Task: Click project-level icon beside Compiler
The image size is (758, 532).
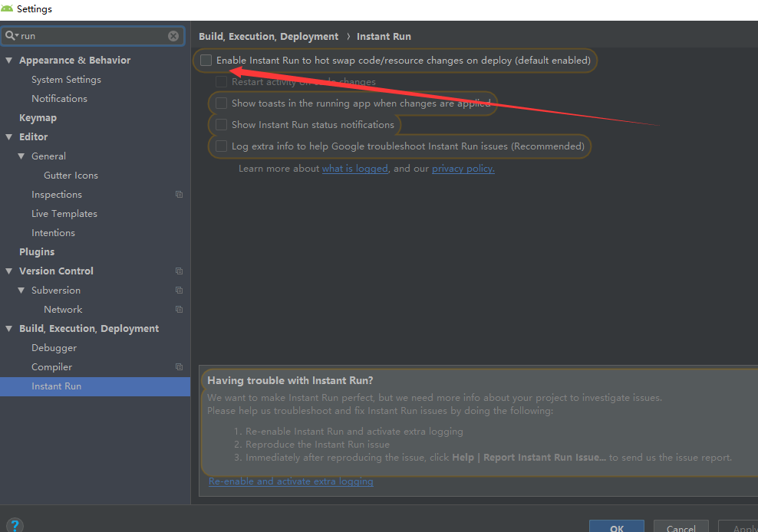Action: pos(179,366)
